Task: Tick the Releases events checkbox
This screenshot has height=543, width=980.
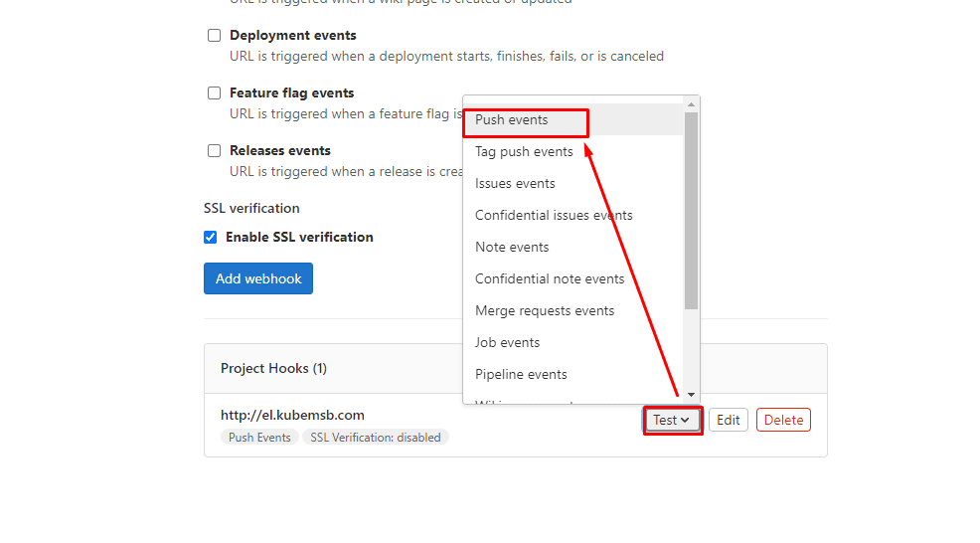Action: 215,150
